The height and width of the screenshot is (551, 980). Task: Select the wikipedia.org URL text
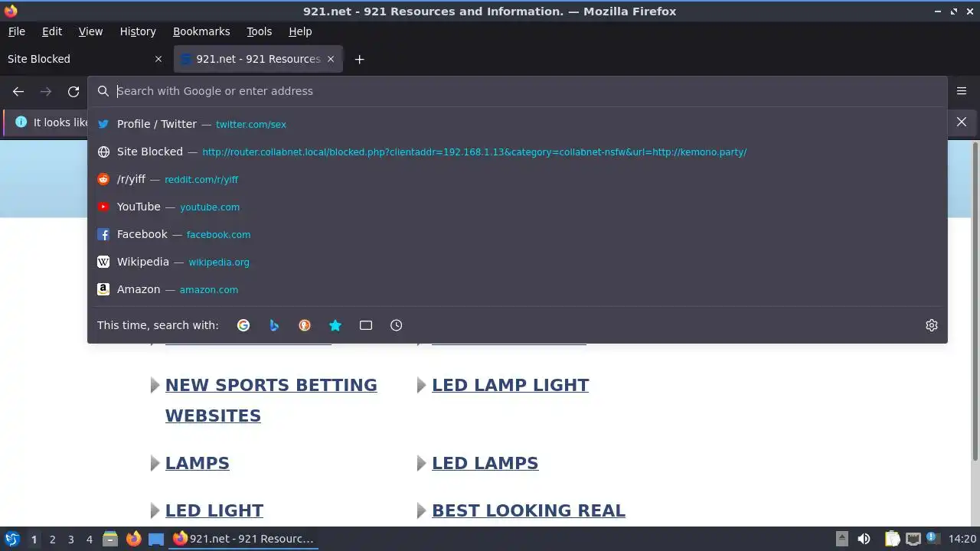pos(219,262)
